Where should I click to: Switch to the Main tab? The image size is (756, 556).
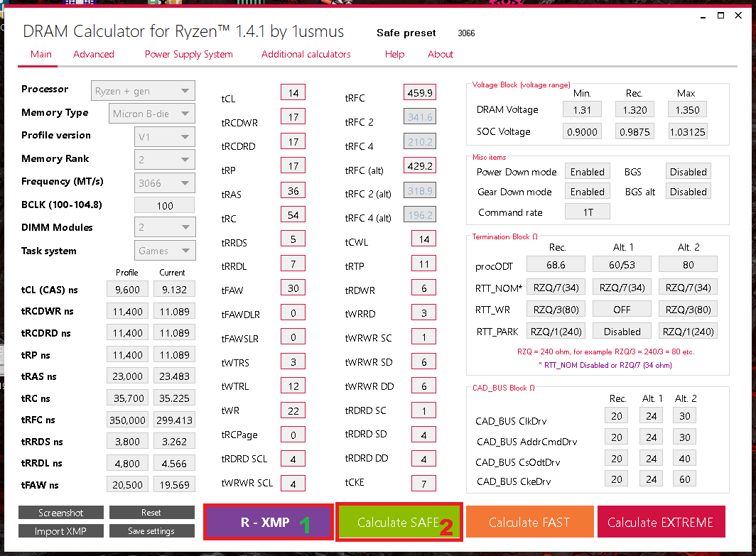tap(41, 54)
